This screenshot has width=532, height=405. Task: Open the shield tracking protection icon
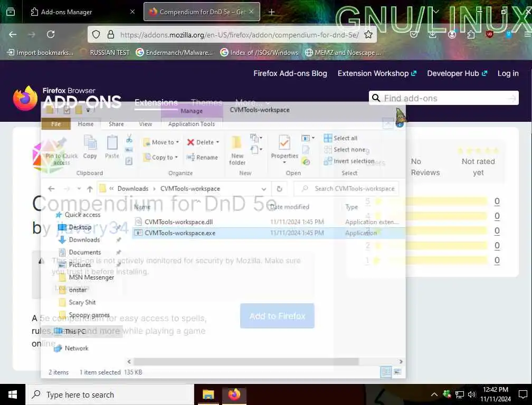point(96,34)
